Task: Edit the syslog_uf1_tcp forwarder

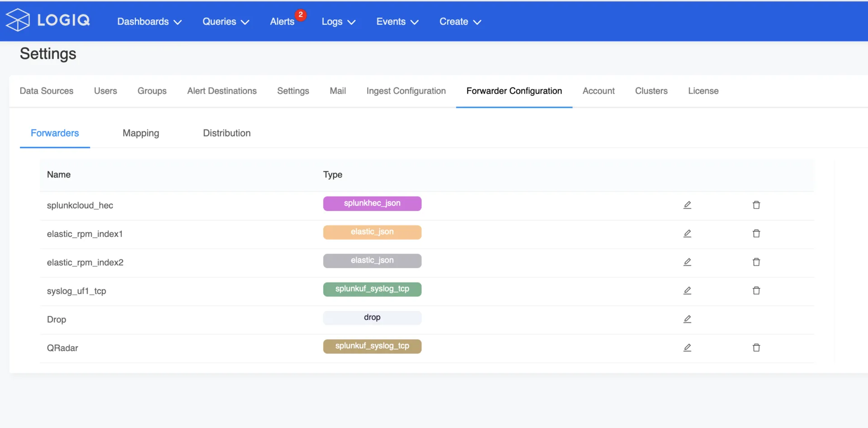Action: pos(687,291)
